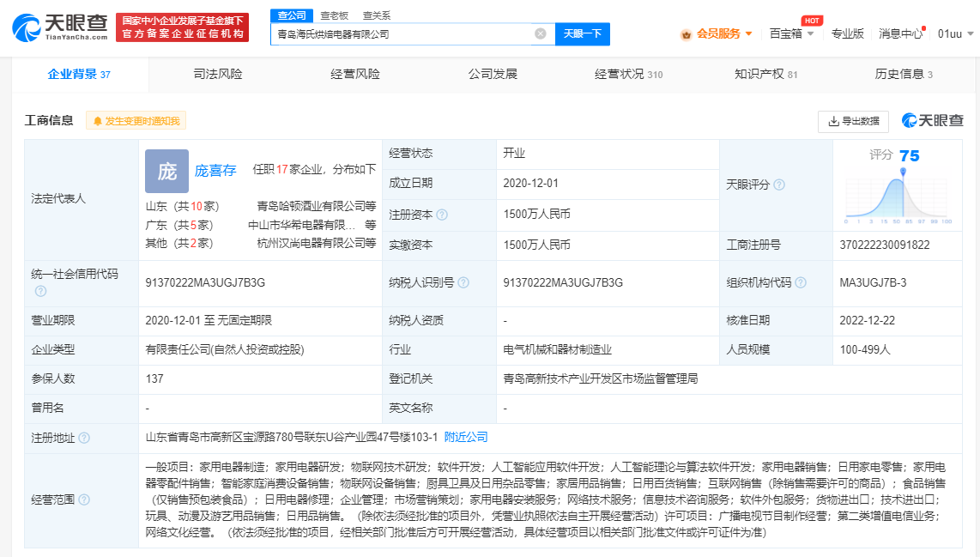Clear the search box using the X icon
Viewport: 980px width, 557px height.
click(539, 33)
